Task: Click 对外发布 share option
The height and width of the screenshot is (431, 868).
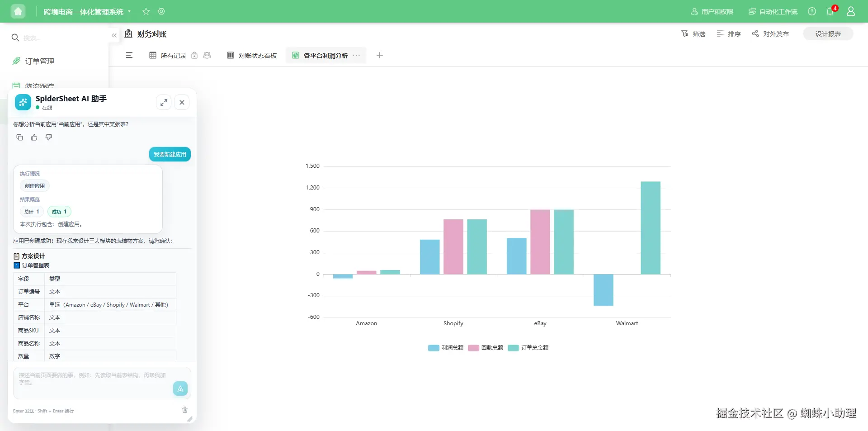Action: pyautogui.click(x=770, y=34)
